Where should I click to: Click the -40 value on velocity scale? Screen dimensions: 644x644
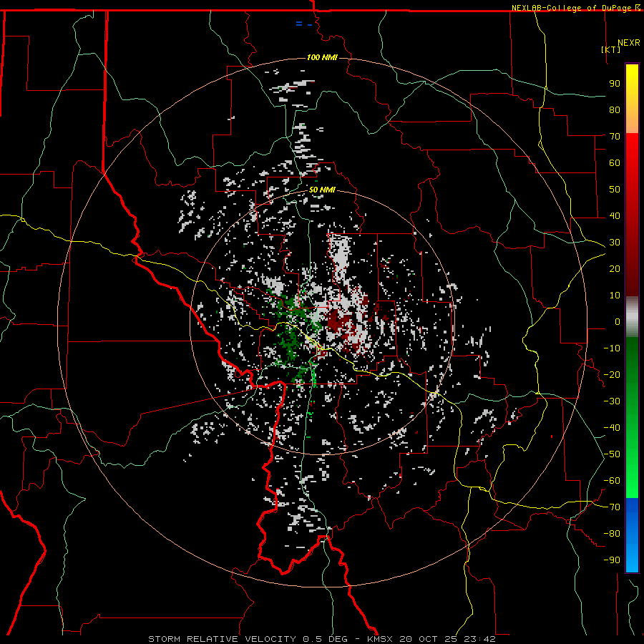click(612, 428)
